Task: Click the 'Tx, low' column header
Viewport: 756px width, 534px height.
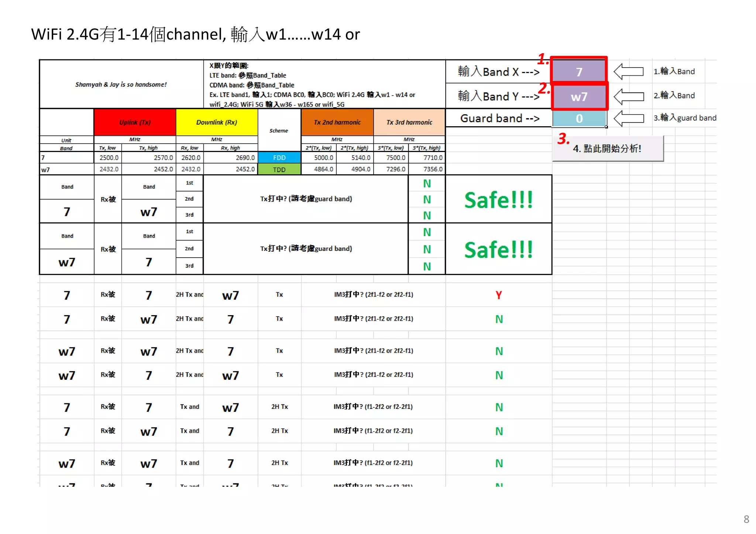Action: click(x=108, y=148)
